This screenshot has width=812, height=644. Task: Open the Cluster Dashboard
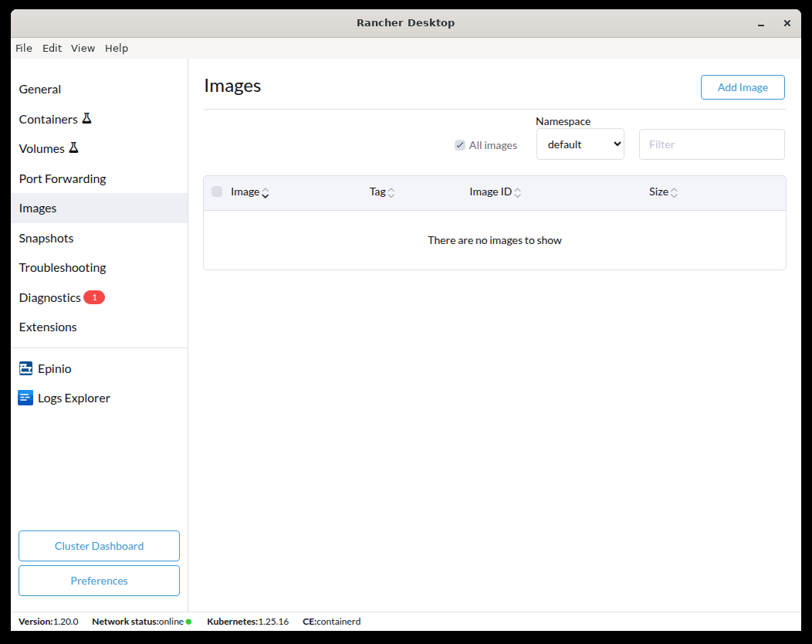pos(99,546)
